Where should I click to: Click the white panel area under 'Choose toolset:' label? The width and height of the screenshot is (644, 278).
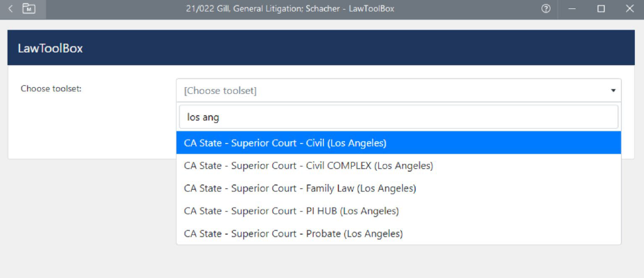(90, 131)
